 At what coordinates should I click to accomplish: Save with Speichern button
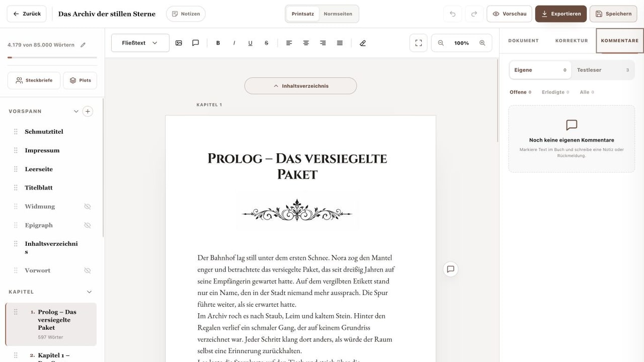(x=613, y=14)
